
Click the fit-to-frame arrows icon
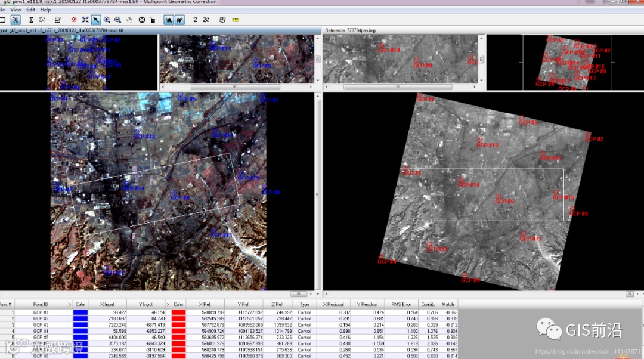click(x=85, y=20)
